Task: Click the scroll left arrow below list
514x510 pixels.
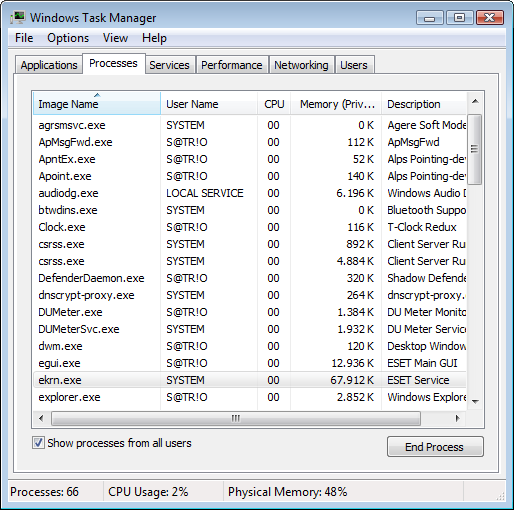Action: coord(41,418)
